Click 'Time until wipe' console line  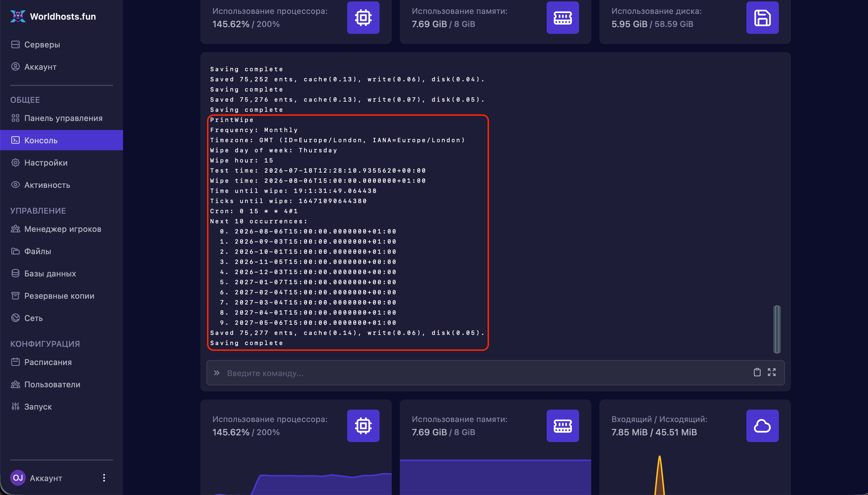point(293,191)
